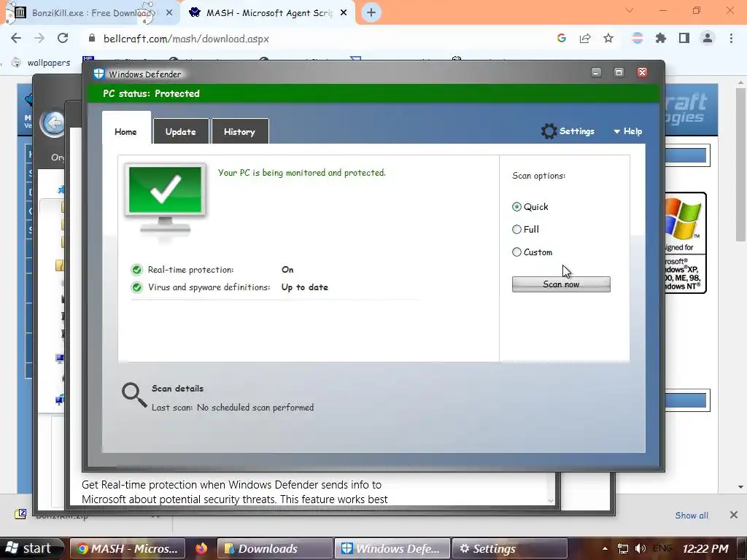Click "Your PC is being monitored and protected." text
747x560 pixels.
pyautogui.click(x=302, y=172)
